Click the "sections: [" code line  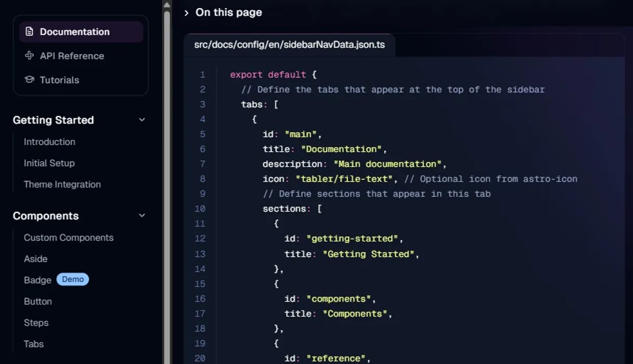point(292,209)
